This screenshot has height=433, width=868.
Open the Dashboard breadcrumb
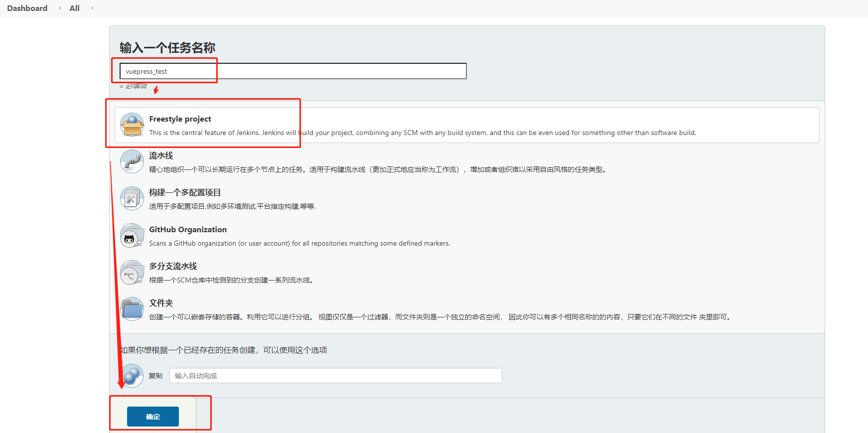pos(27,8)
